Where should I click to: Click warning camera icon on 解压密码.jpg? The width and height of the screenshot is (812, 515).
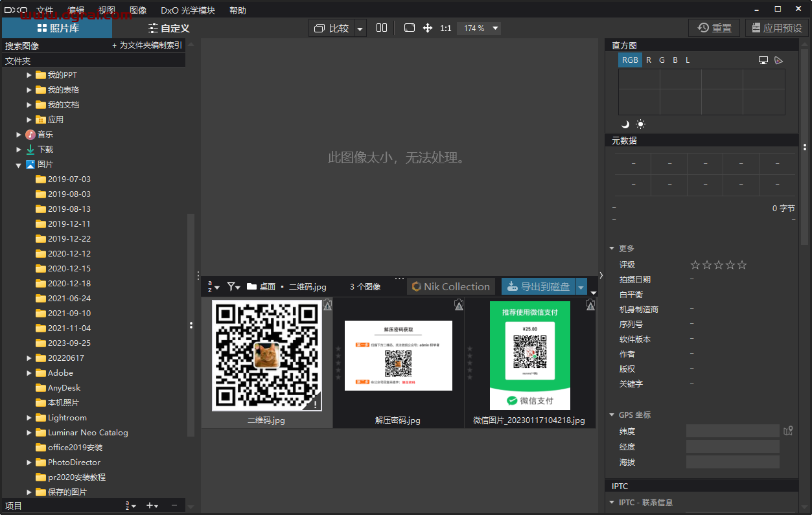click(x=459, y=304)
